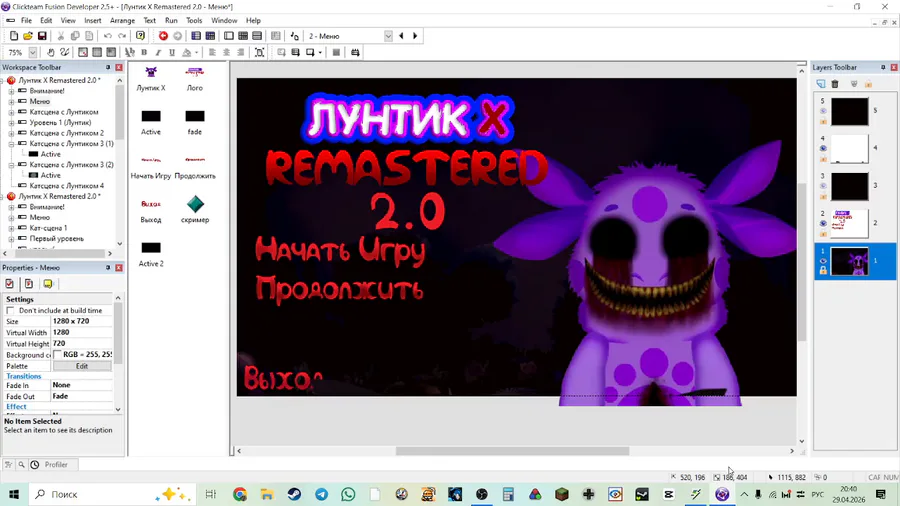
Task: Select the Лого object icon
Action: [195, 72]
